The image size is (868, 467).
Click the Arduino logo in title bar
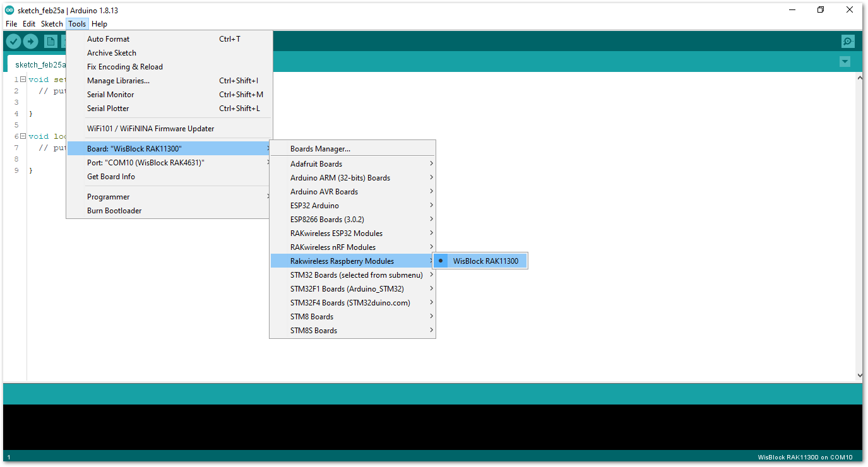point(9,10)
